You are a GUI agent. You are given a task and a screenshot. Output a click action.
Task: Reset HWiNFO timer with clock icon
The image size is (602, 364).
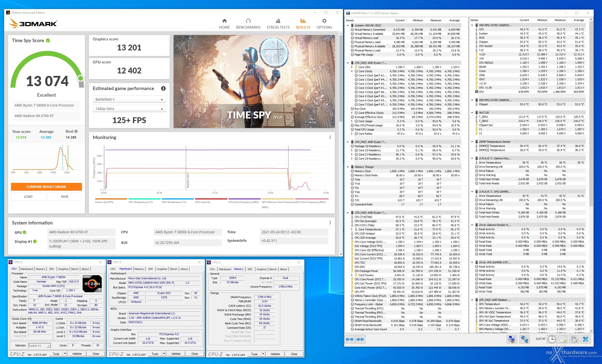point(552,339)
